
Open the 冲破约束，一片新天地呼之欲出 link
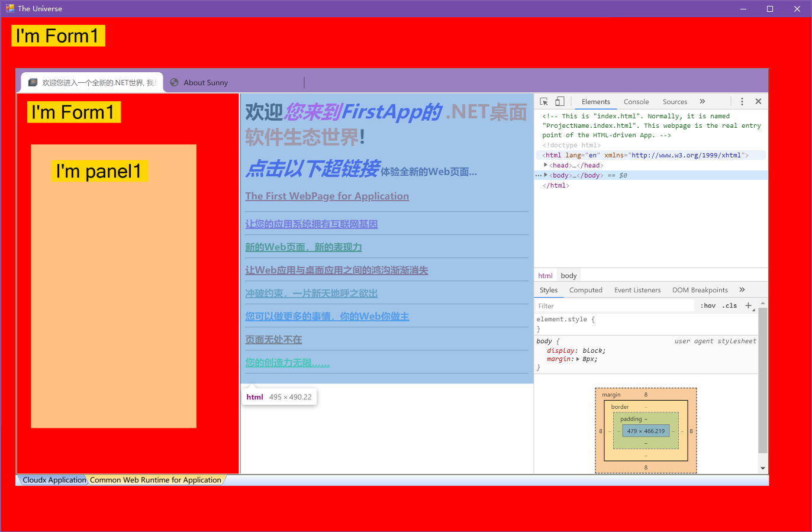point(311,294)
